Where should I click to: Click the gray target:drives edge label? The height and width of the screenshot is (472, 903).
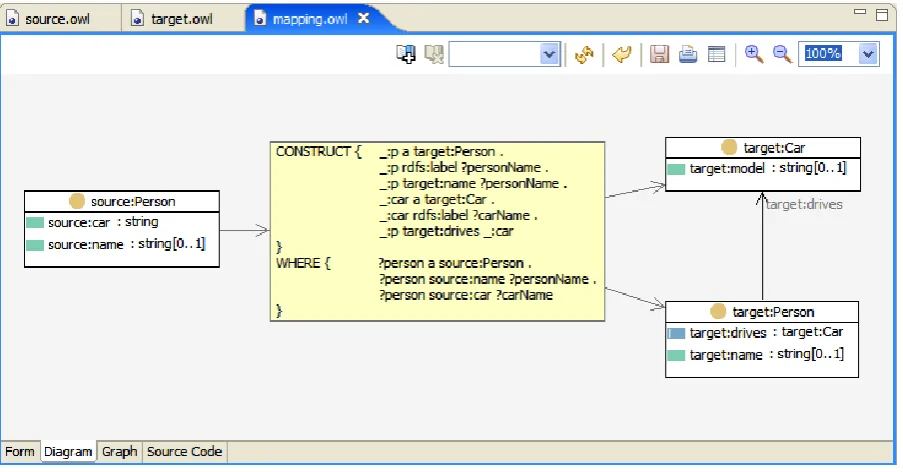point(804,204)
